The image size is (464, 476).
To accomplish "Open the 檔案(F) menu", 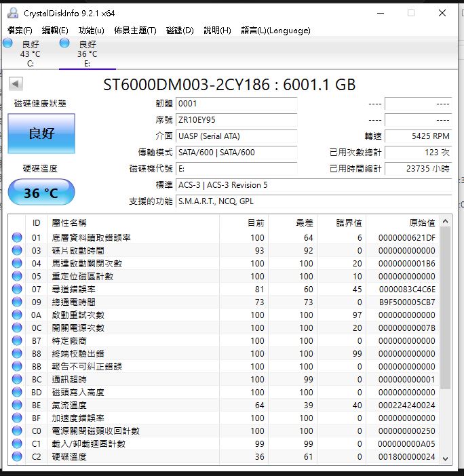I will (x=20, y=31).
